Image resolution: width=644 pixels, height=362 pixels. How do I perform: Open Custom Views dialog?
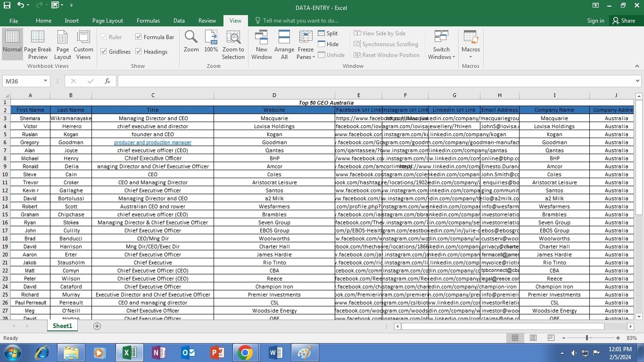83,44
